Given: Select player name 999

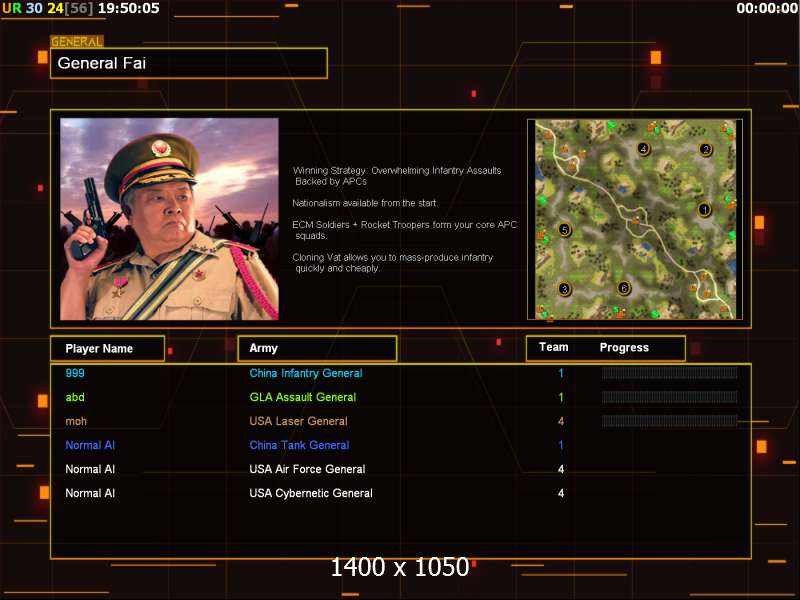Looking at the screenshot, I should (75, 373).
